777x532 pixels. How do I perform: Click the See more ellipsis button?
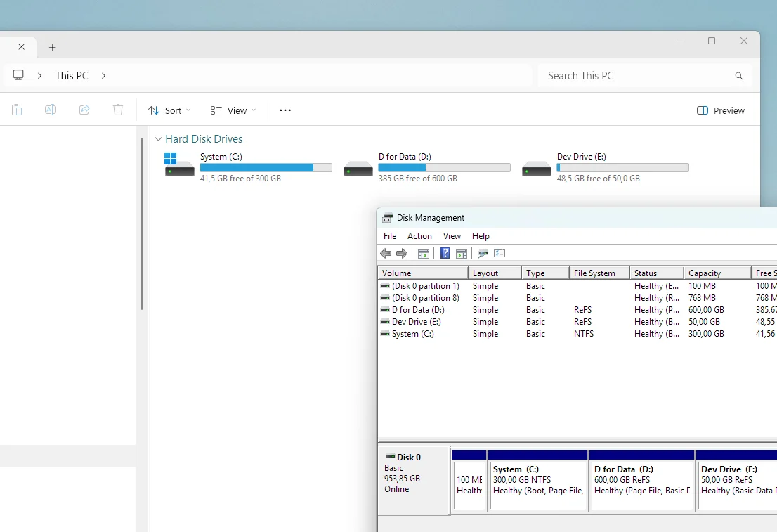[285, 110]
